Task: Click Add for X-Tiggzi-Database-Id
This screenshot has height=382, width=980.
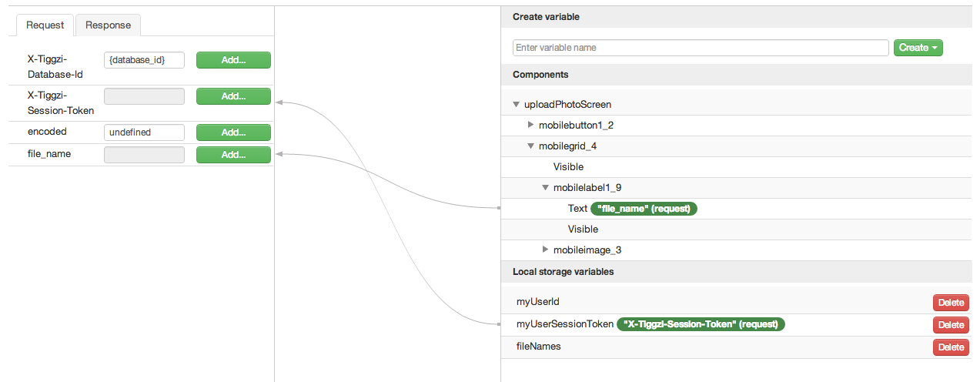Action: pos(233,61)
